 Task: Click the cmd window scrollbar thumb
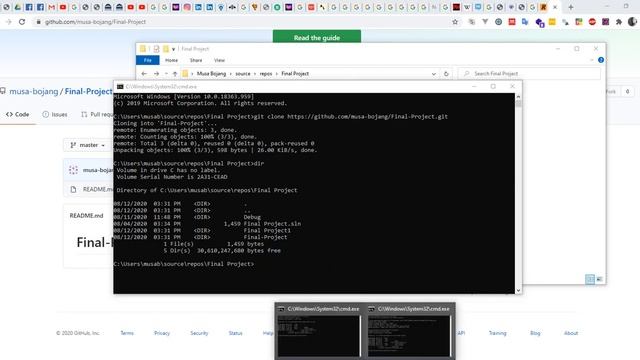click(518, 104)
